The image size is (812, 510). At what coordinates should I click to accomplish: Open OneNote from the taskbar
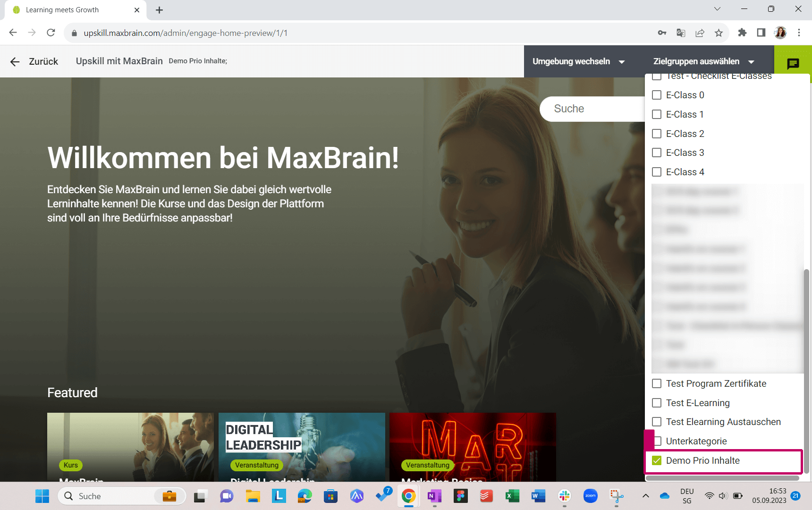pyautogui.click(x=434, y=496)
